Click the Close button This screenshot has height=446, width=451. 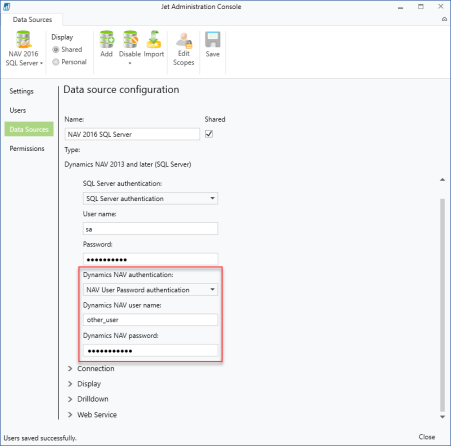click(x=427, y=437)
